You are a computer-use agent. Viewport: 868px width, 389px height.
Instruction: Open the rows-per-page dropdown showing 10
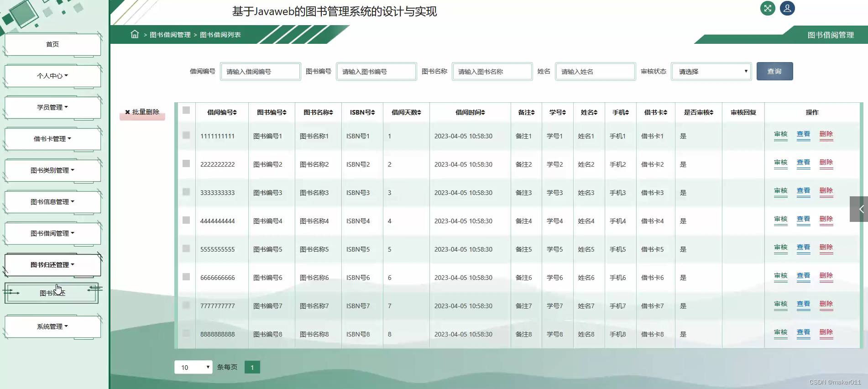click(x=193, y=367)
